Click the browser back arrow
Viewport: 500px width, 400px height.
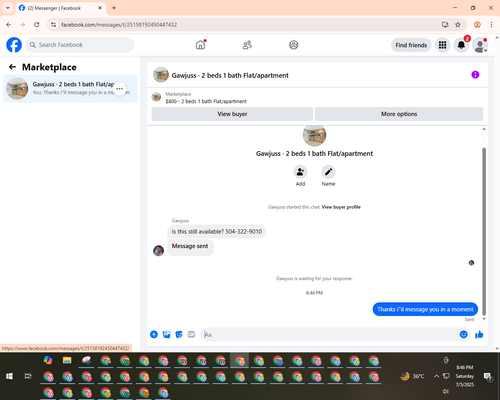pyautogui.click(x=9, y=24)
